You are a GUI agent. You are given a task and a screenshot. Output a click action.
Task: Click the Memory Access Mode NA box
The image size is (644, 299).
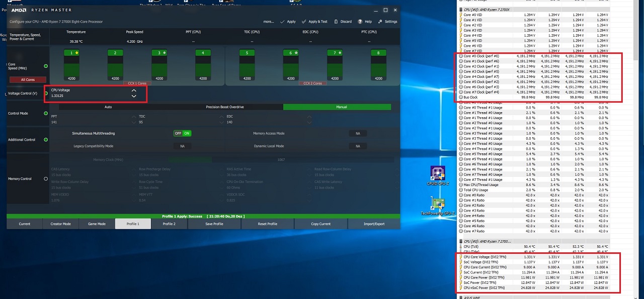click(x=358, y=134)
